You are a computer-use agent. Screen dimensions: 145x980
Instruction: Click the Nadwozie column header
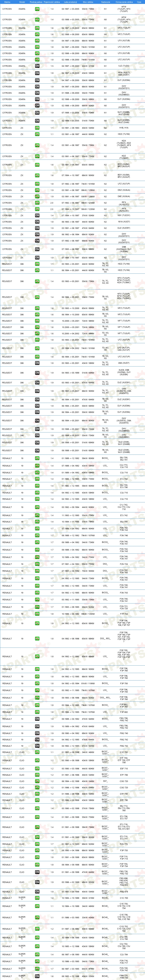pyautogui.click(x=106, y=2)
